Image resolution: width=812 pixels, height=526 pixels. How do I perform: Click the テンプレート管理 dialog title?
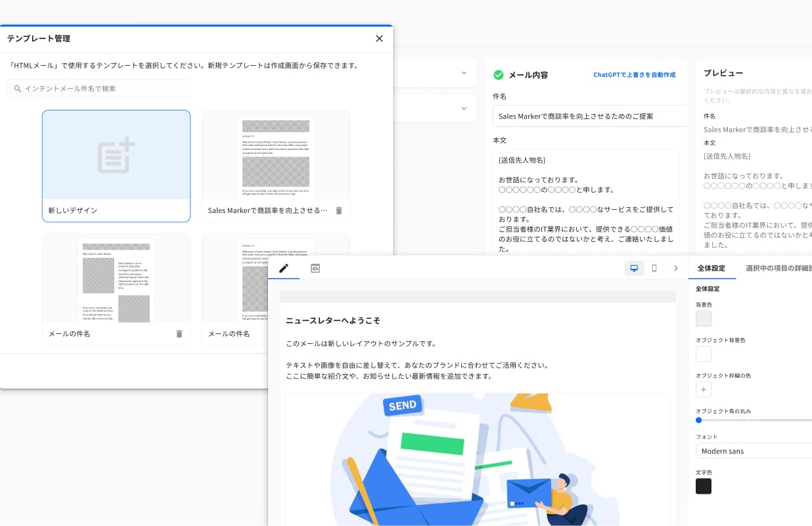[x=39, y=39]
